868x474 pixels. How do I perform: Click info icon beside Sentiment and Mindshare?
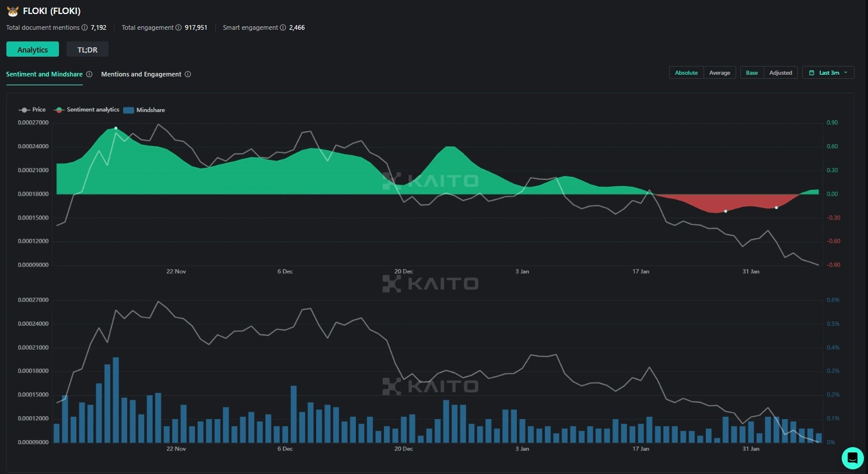89,74
